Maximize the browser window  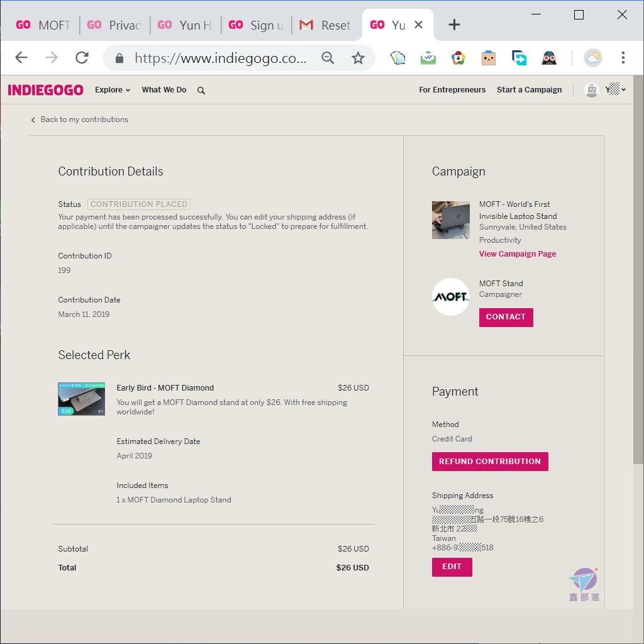click(579, 15)
